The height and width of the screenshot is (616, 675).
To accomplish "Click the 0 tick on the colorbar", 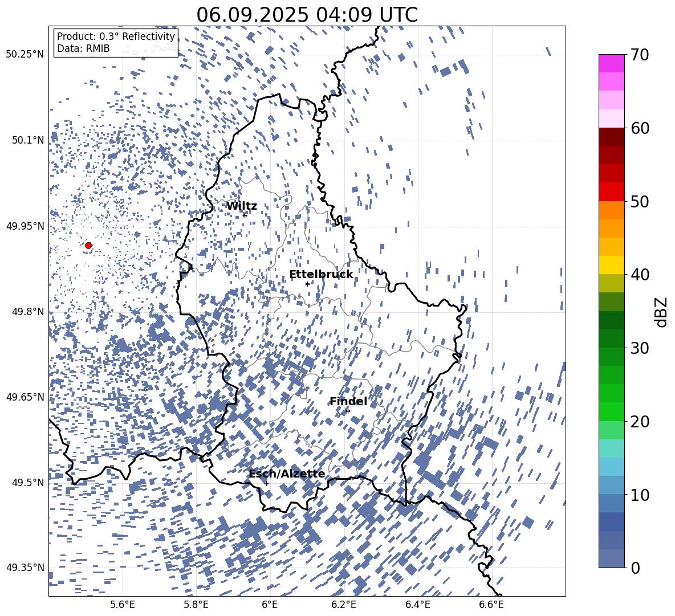I will click(635, 568).
